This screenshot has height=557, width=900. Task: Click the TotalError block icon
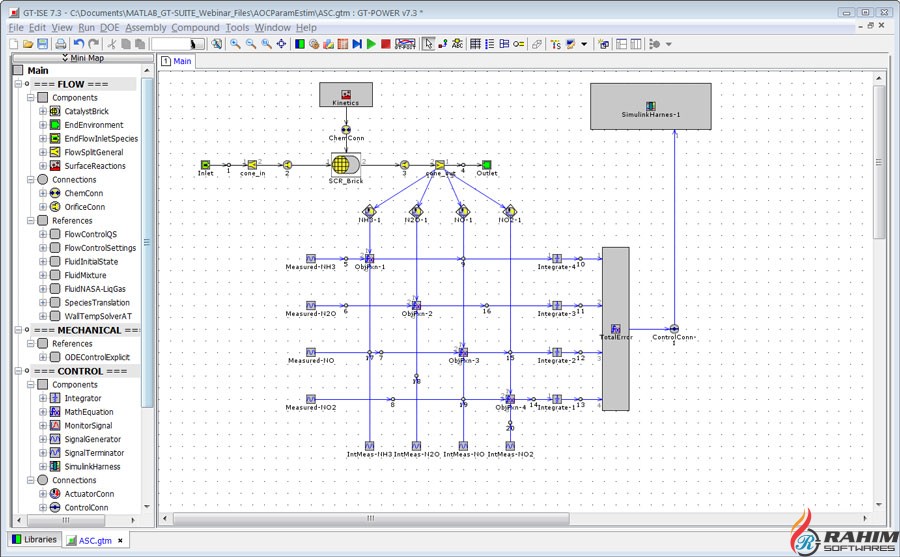[615, 329]
